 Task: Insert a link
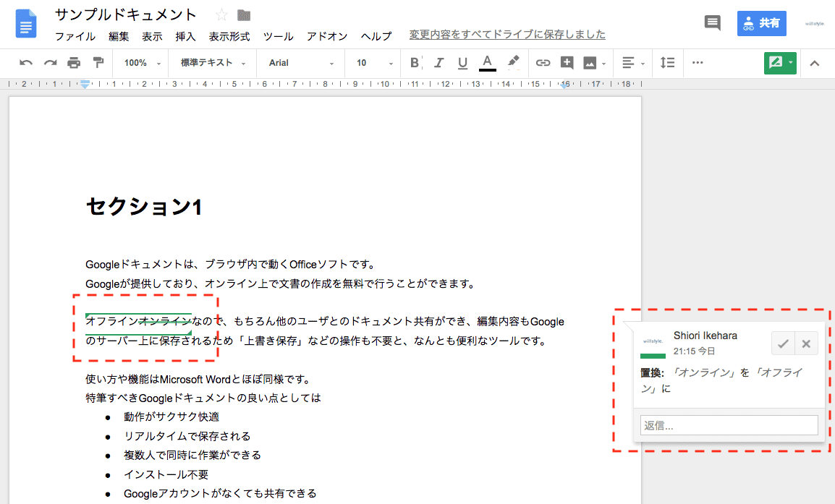543,63
